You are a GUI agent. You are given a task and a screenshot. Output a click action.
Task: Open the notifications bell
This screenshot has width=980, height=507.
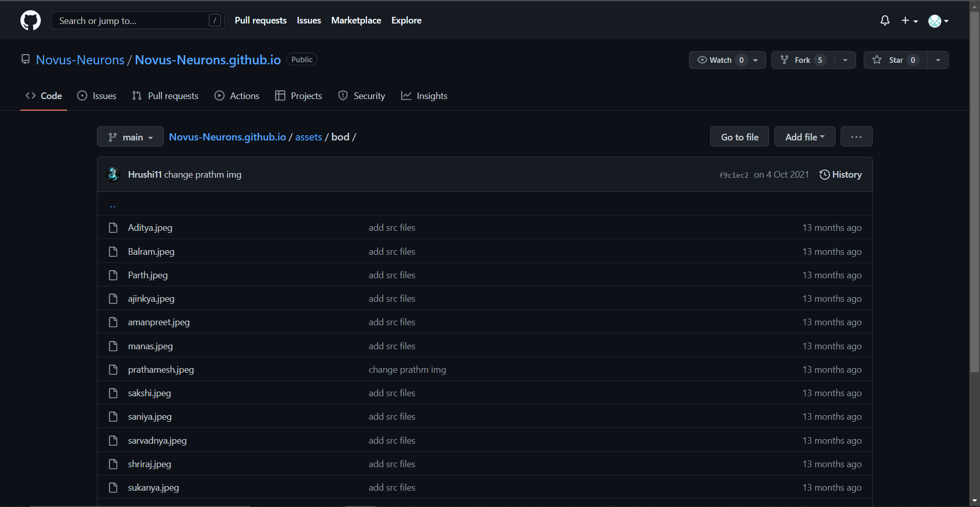click(x=885, y=20)
